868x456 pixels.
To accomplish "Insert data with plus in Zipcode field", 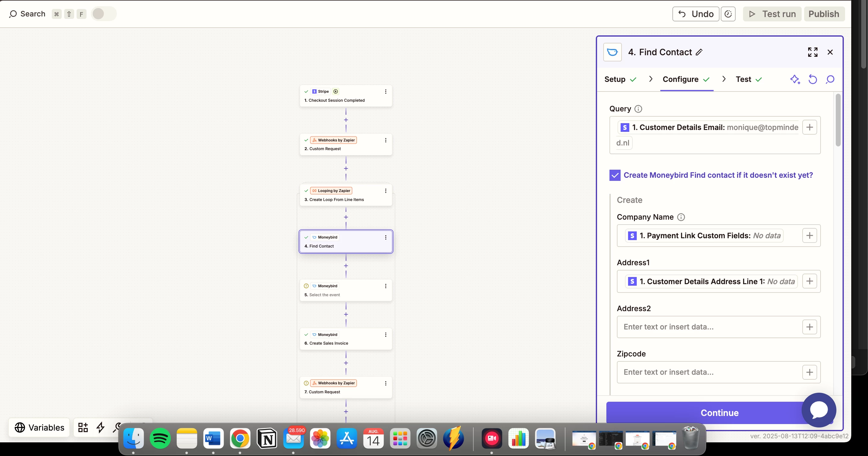I will click(x=809, y=372).
